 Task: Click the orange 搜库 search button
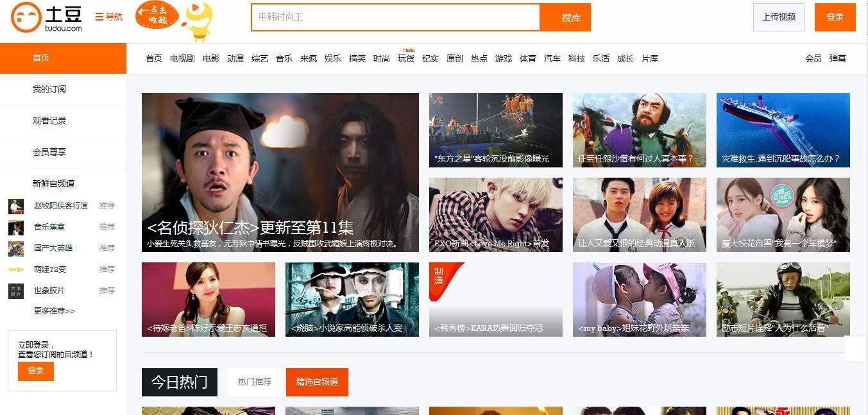(565, 17)
